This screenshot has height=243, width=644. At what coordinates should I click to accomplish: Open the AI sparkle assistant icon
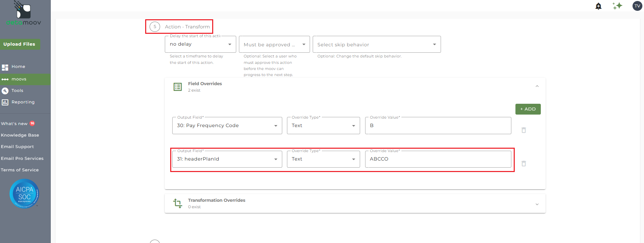(617, 6)
